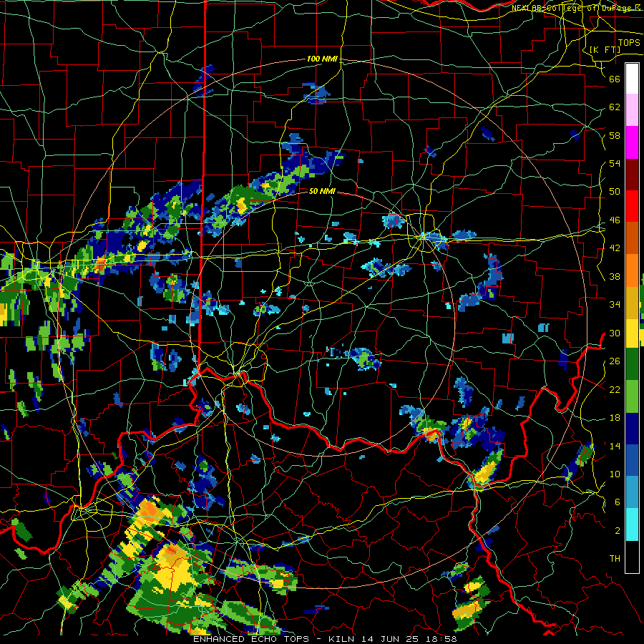Click the "10" legend value
Viewport: 644px width, 644px height.
tap(615, 474)
